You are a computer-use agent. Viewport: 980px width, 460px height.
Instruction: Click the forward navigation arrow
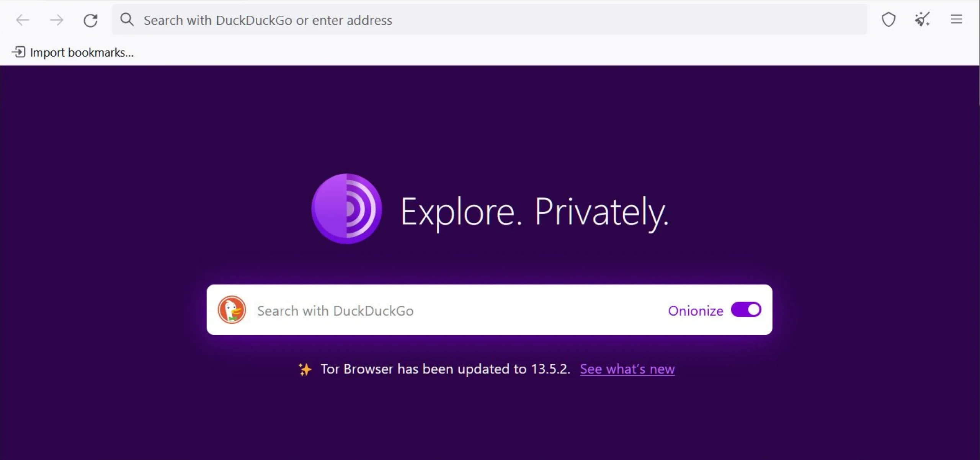point(56,20)
